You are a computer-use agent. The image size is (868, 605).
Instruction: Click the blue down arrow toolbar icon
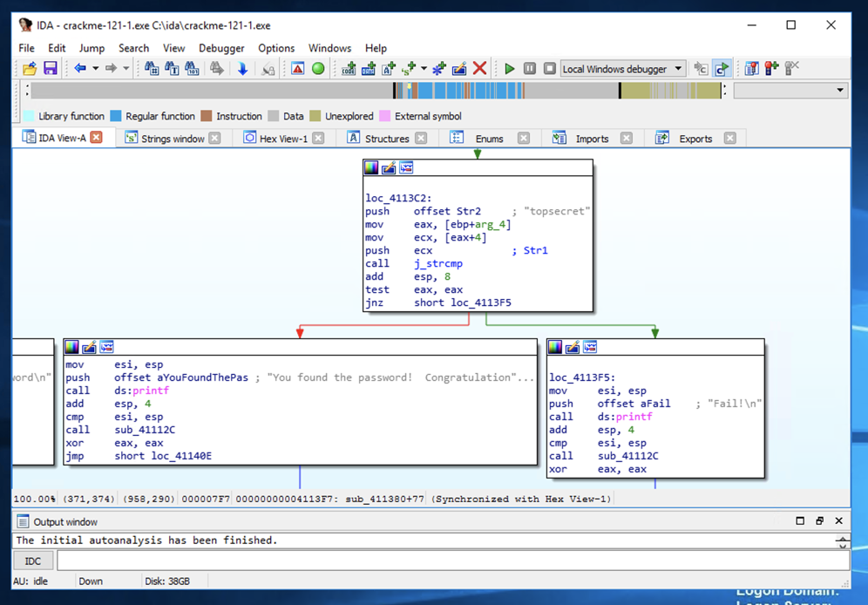click(242, 69)
